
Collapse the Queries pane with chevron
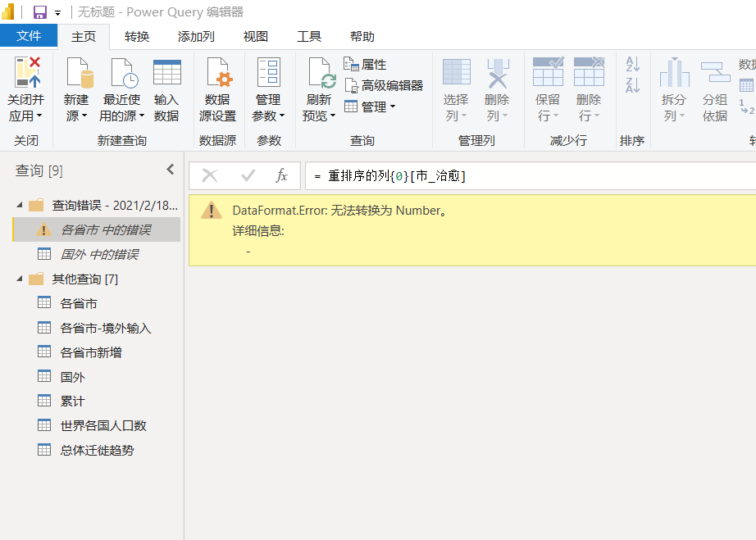(170, 170)
